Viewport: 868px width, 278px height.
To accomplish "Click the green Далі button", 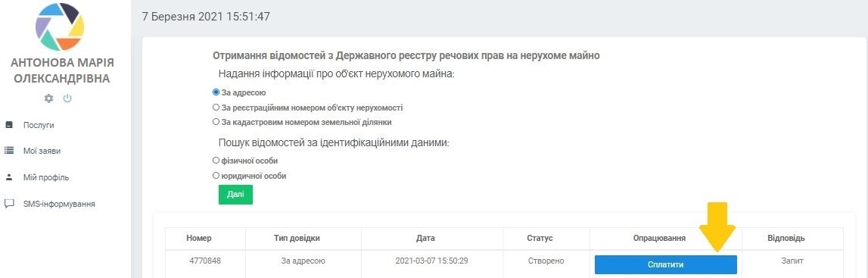I will tap(236, 195).
